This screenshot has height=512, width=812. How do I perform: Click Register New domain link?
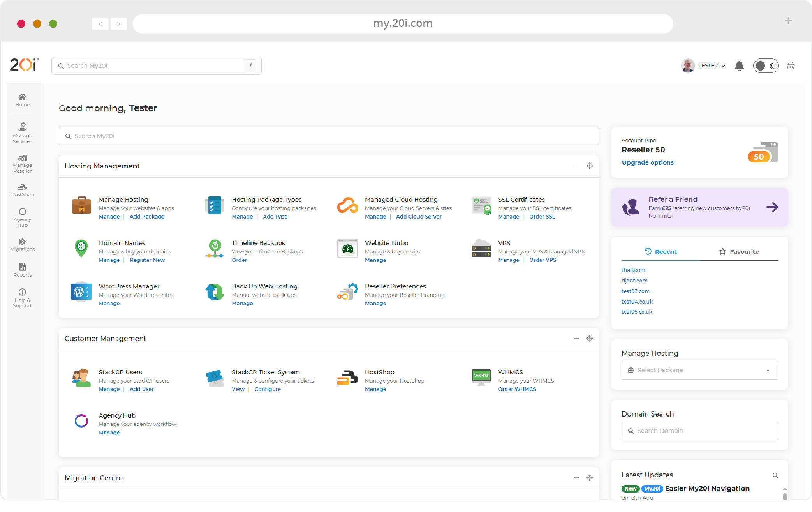(x=147, y=260)
